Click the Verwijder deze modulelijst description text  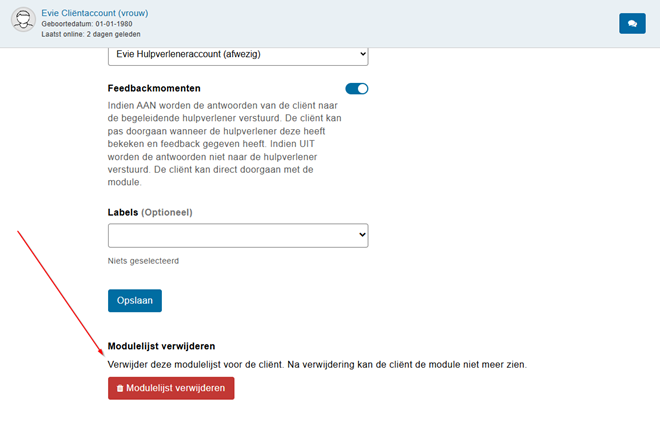coord(317,365)
